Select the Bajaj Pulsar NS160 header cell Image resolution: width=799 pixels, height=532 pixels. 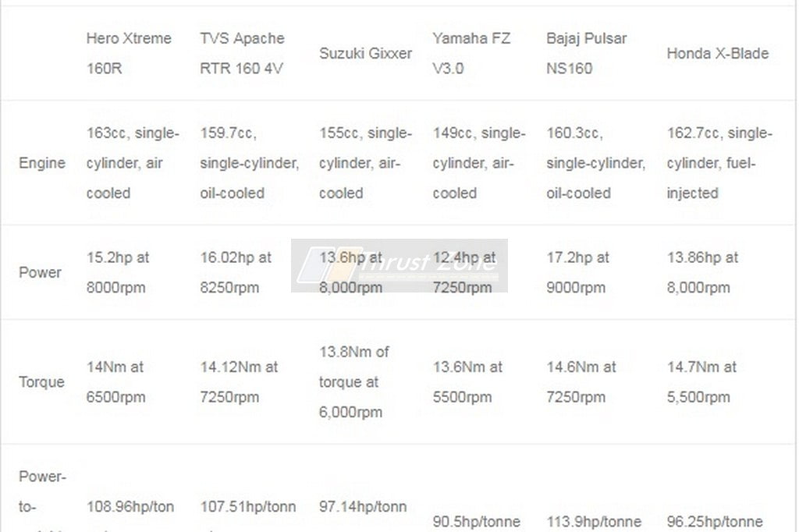pos(587,53)
